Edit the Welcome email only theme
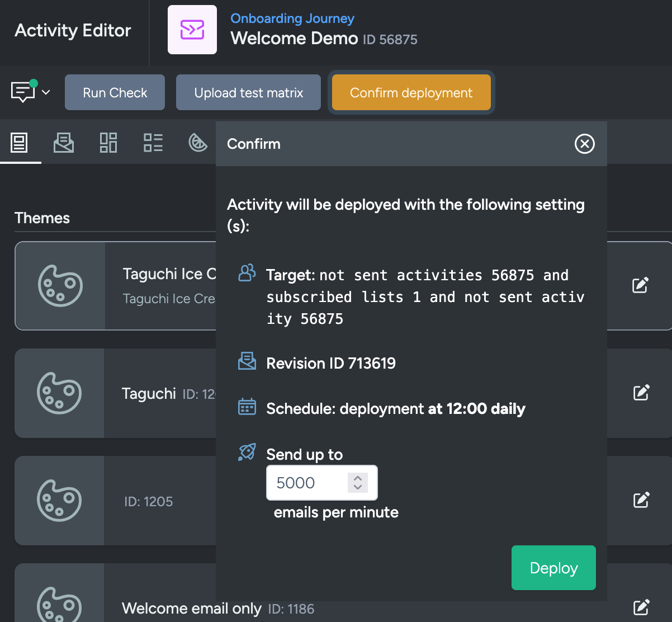 click(641, 607)
